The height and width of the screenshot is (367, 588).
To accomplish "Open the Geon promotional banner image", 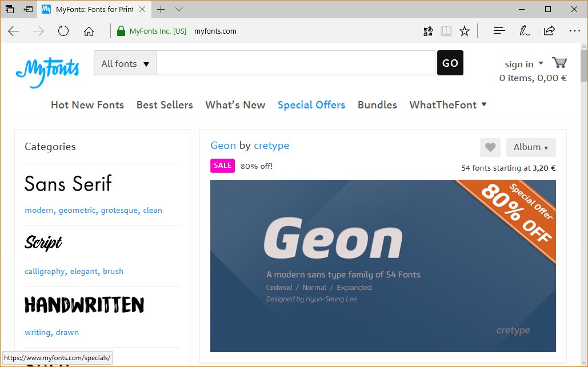I will tap(383, 266).
